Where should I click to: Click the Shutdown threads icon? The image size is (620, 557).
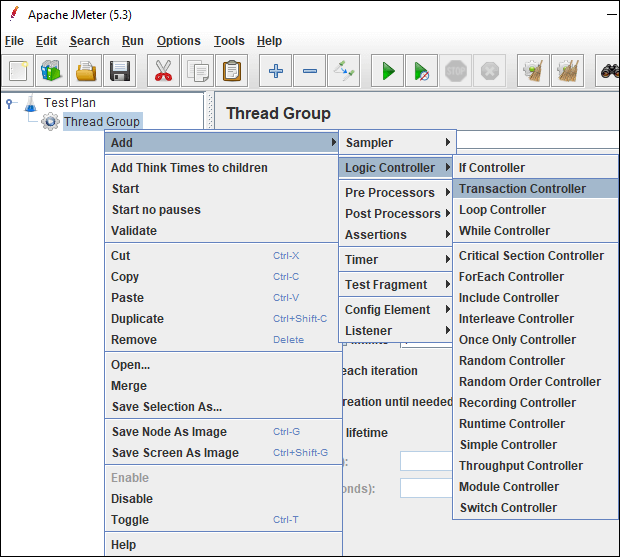490,71
